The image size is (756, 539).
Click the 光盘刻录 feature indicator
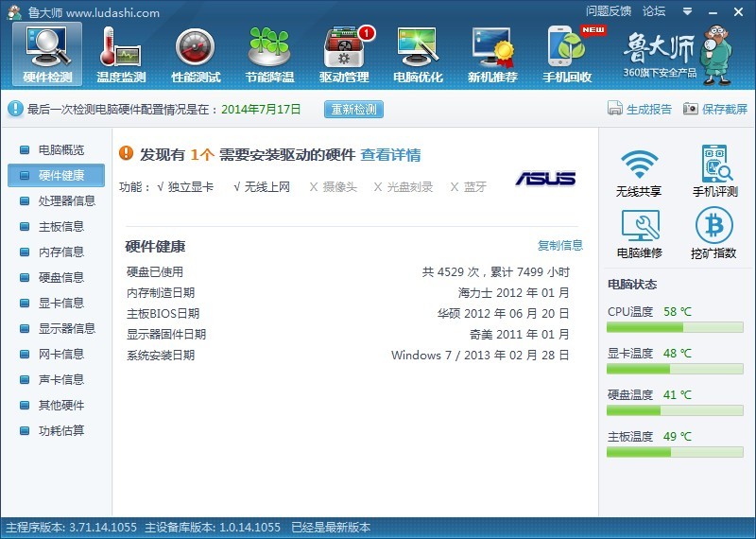pyautogui.click(x=404, y=186)
